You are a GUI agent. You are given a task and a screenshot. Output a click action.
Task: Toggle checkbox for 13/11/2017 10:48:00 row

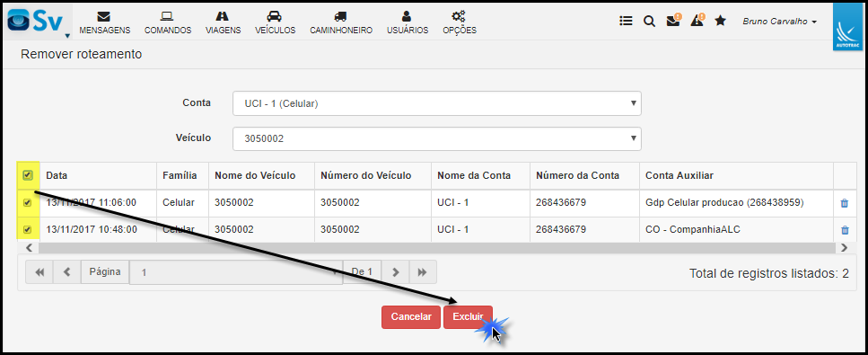click(28, 230)
